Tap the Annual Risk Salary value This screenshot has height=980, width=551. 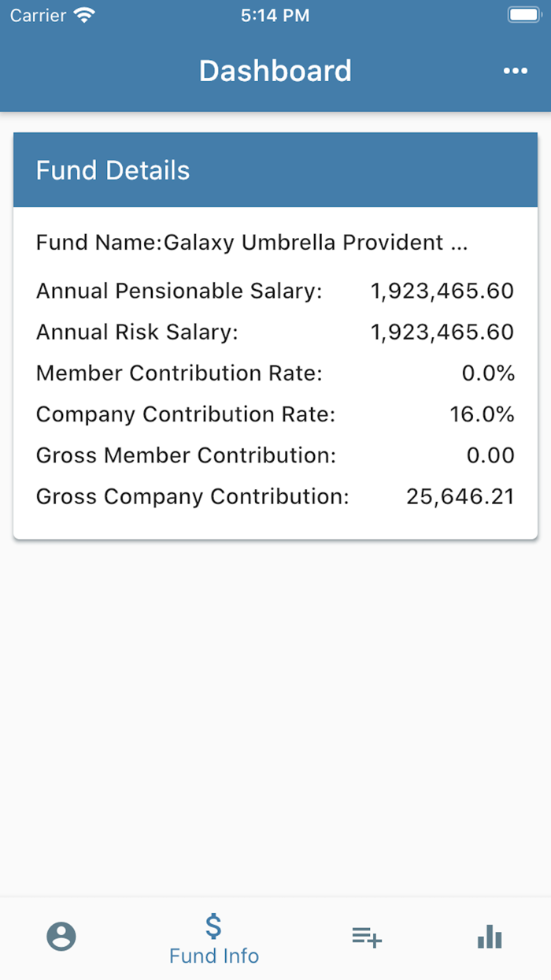pyautogui.click(x=442, y=332)
